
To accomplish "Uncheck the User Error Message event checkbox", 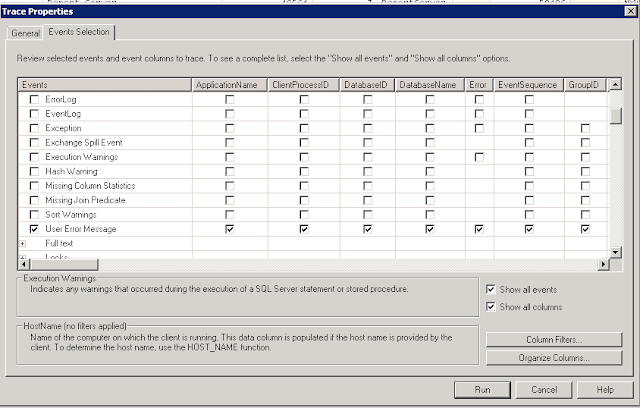I will pyautogui.click(x=34, y=229).
